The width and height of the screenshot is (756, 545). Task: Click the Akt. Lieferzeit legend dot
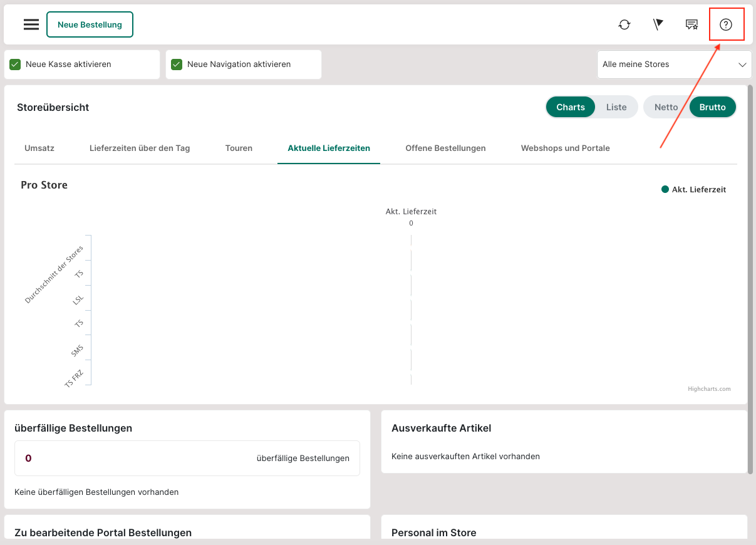pyautogui.click(x=665, y=189)
